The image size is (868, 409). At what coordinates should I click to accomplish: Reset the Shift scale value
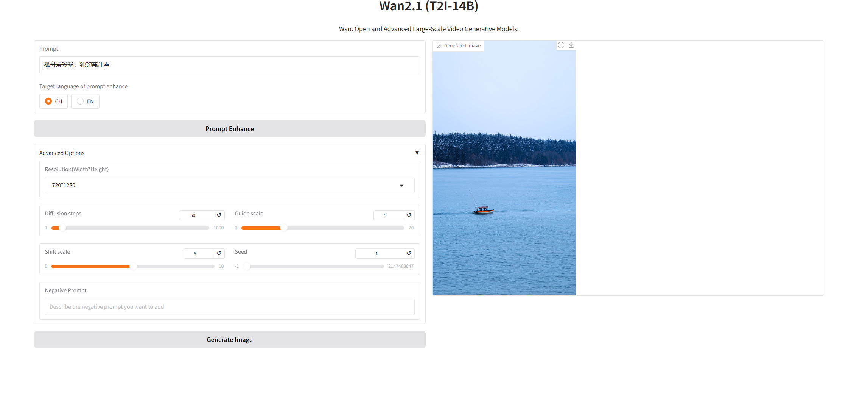(219, 253)
